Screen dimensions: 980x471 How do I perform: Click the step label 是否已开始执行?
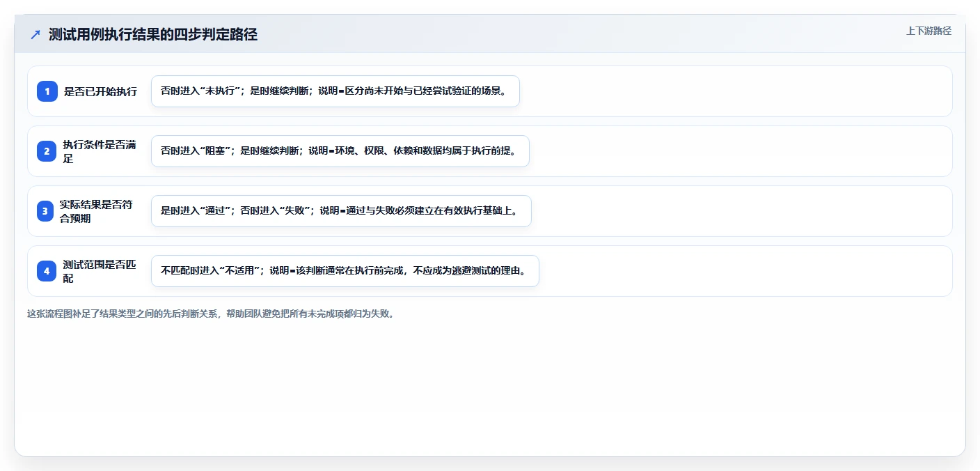point(100,91)
